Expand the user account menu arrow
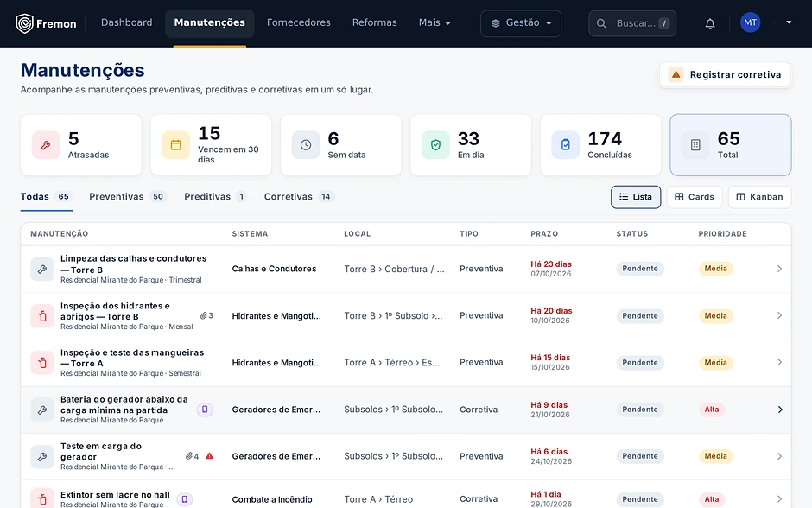The width and height of the screenshot is (812, 508). click(x=789, y=22)
